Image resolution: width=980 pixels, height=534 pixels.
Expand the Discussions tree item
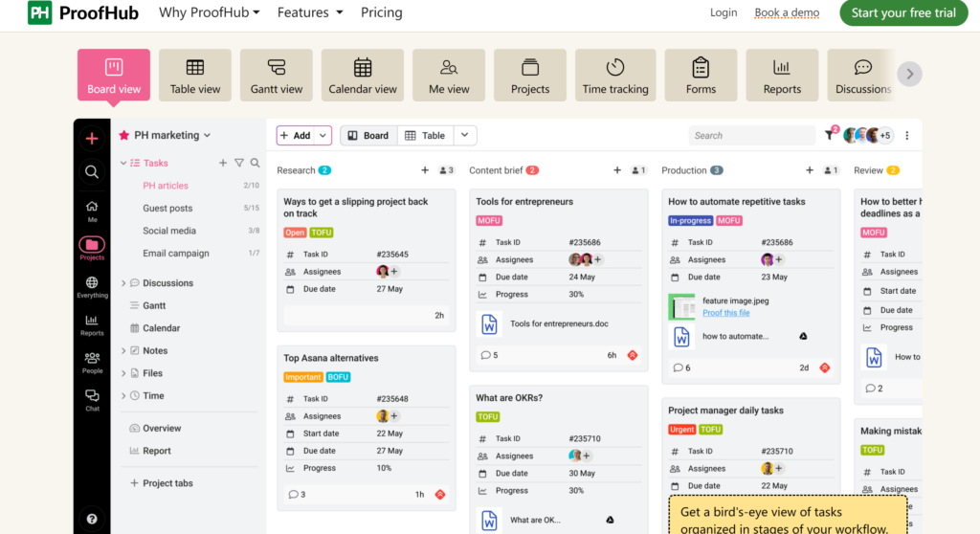pyautogui.click(x=123, y=283)
